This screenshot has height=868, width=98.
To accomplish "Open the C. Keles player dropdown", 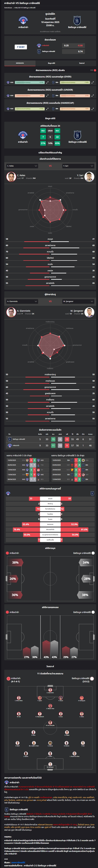I will coord(22,166).
